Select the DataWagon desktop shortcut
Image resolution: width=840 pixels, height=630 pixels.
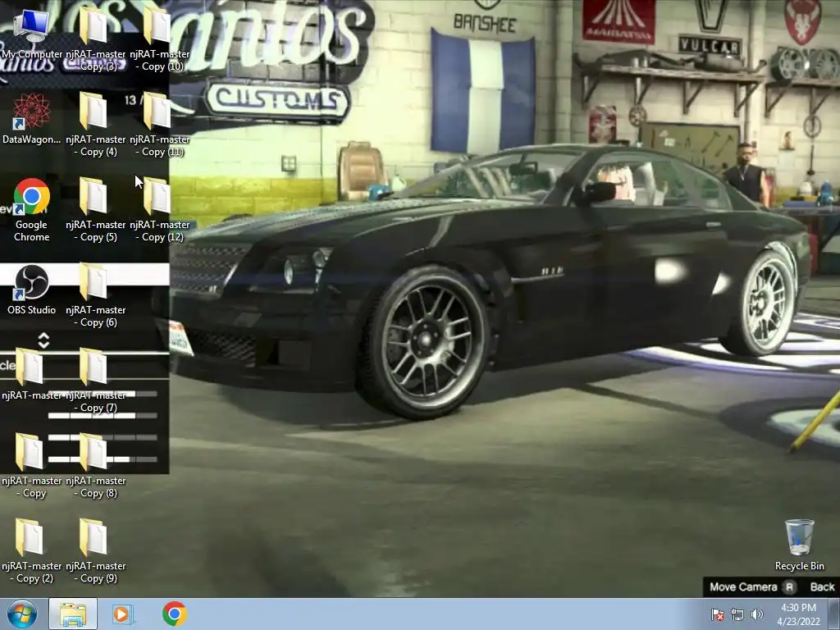(x=31, y=119)
